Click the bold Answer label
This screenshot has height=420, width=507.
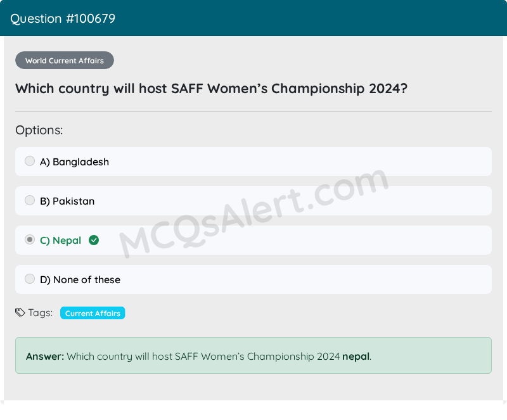point(45,356)
